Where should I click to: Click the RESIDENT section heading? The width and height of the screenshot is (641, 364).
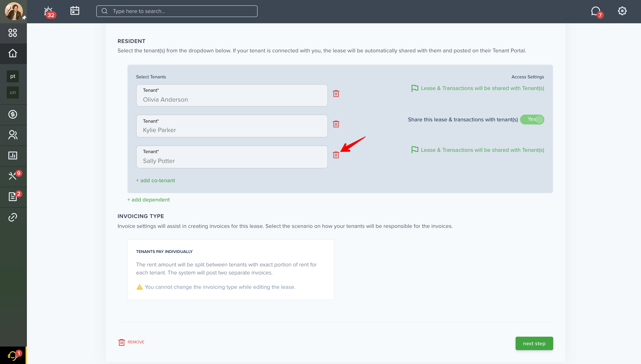click(x=131, y=41)
